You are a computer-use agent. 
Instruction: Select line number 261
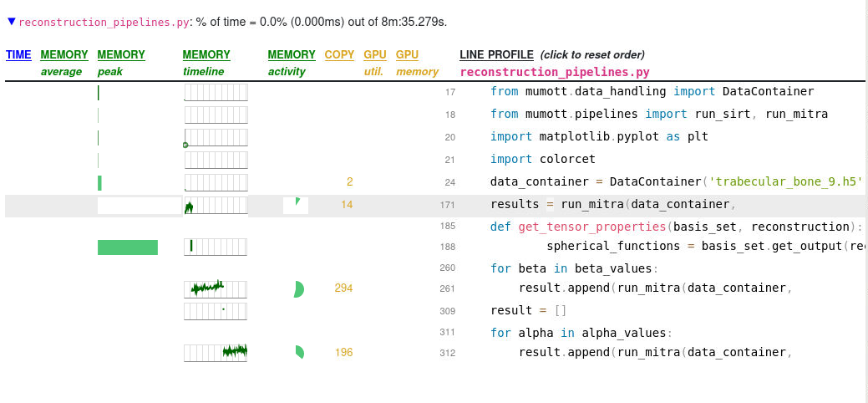click(448, 288)
